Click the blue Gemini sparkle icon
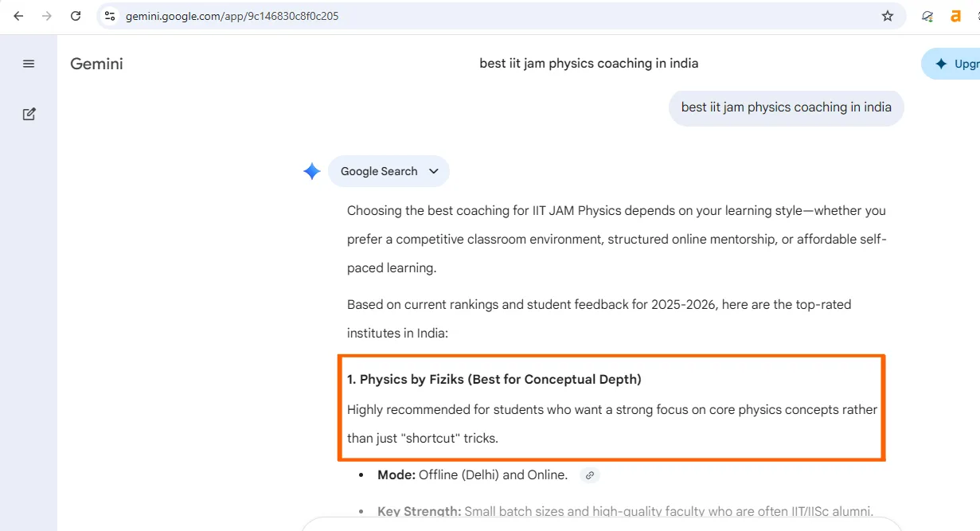 [311, 171]
